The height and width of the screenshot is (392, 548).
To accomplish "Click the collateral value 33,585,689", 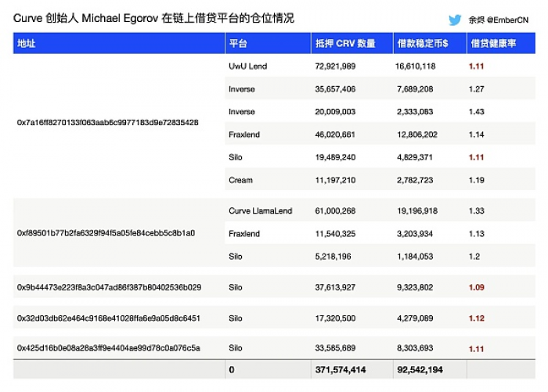I will (x=335, y=348).
